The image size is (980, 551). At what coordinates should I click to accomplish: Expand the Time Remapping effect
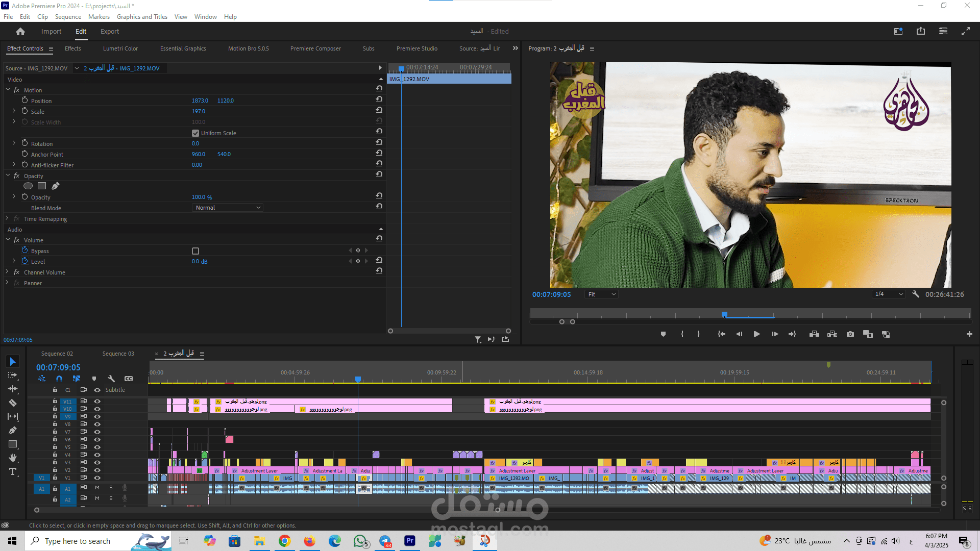pyautogui.click(x=7, y=218)
